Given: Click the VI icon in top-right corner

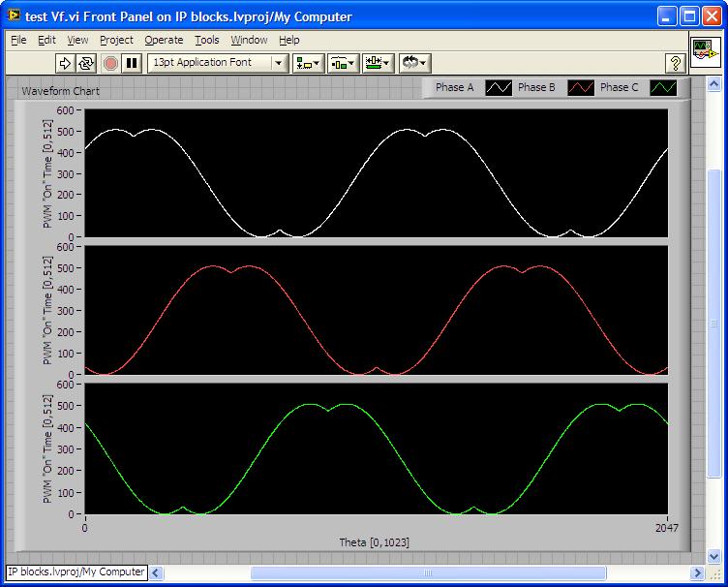Looking at the screenshot, I should tap(704, 51).
